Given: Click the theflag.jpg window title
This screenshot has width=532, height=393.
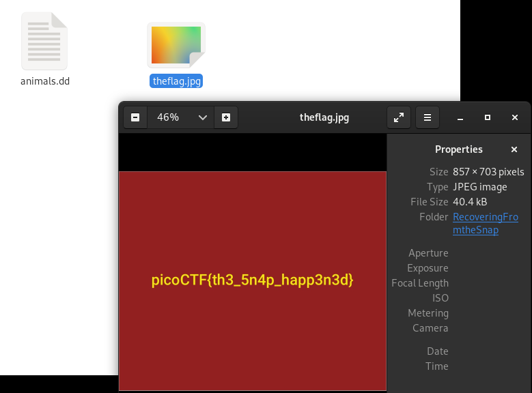Looking at the screenshot, I should click(x=324, y=117).
